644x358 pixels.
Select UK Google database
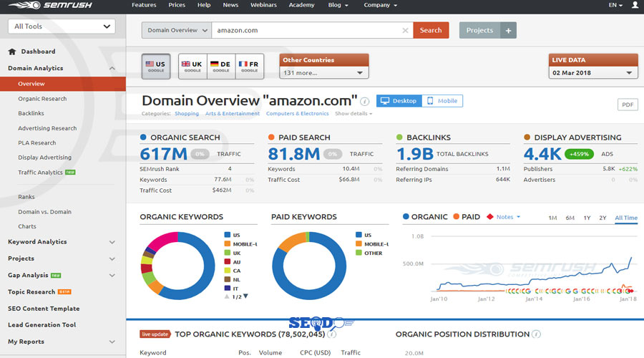(x=192, y=66)
